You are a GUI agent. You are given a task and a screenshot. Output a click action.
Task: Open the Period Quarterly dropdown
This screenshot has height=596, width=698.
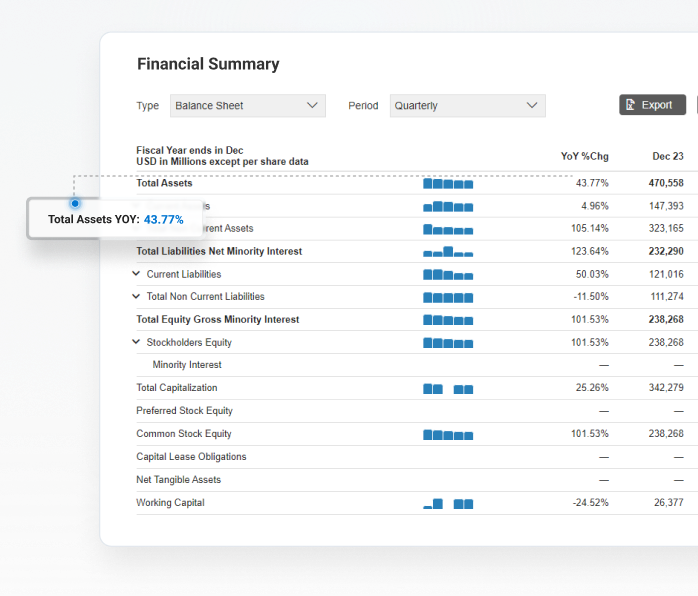[467, 106]
